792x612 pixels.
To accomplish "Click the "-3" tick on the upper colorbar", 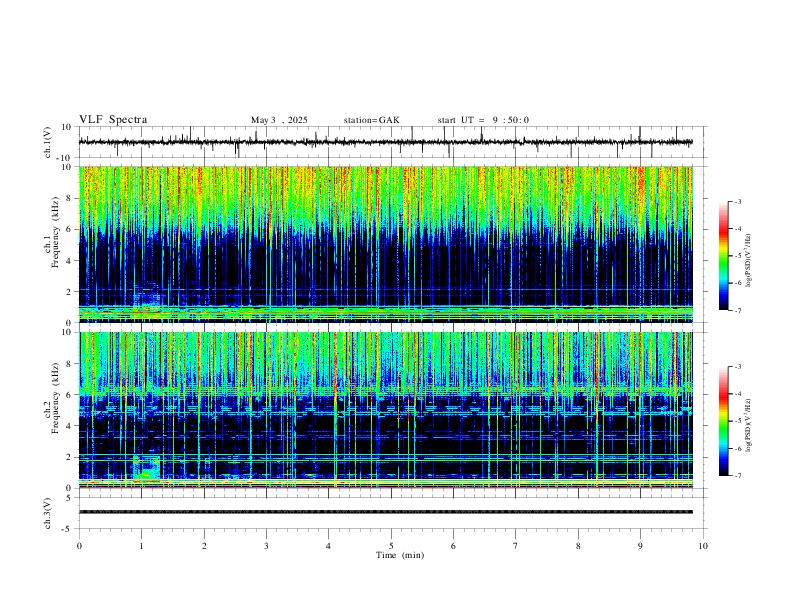I will [737, 201].
